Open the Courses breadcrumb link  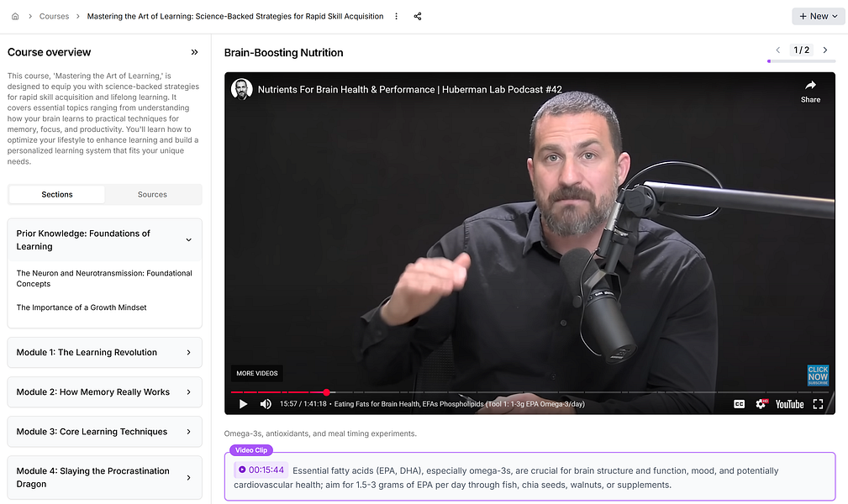tap(54, 16)
